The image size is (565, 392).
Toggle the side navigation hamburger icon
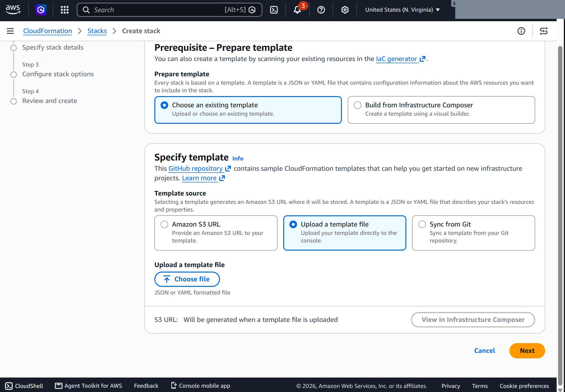point(10,31)
